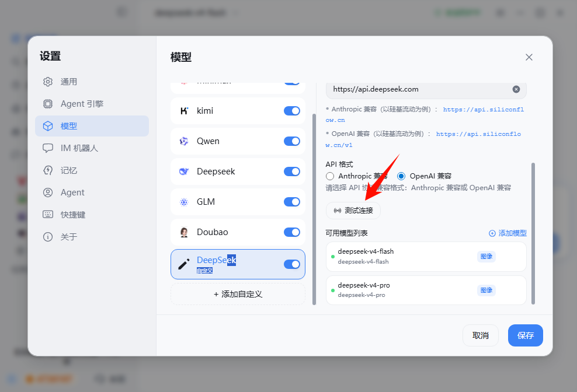Click the brain icon beside 记忆
This screenshot has height=392, width=577.
pos(48,170)
